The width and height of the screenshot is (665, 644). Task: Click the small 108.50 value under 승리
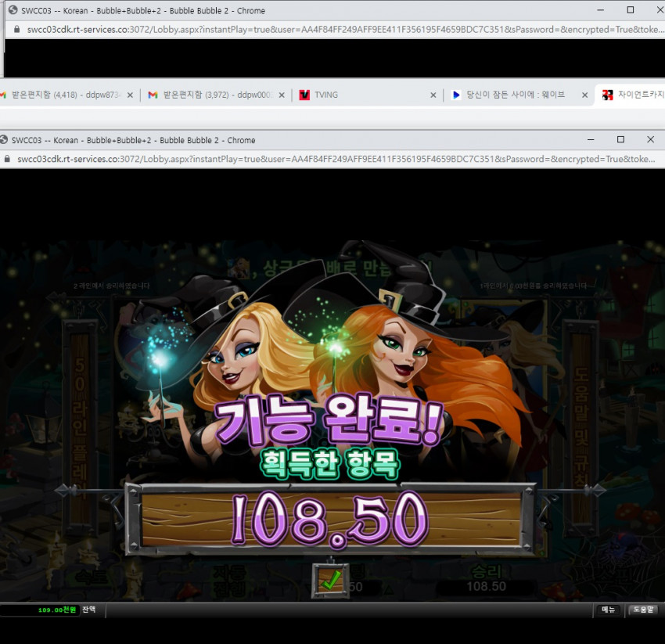click(x=486, y=586)
